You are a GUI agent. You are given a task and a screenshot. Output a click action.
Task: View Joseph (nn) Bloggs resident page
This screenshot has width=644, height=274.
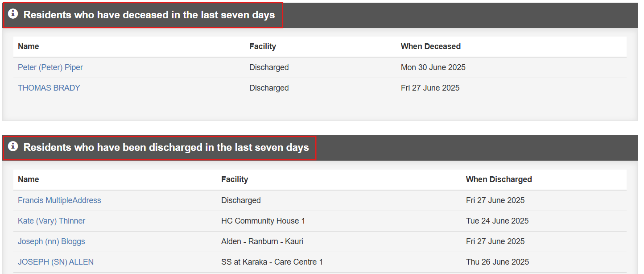[51, 241]
